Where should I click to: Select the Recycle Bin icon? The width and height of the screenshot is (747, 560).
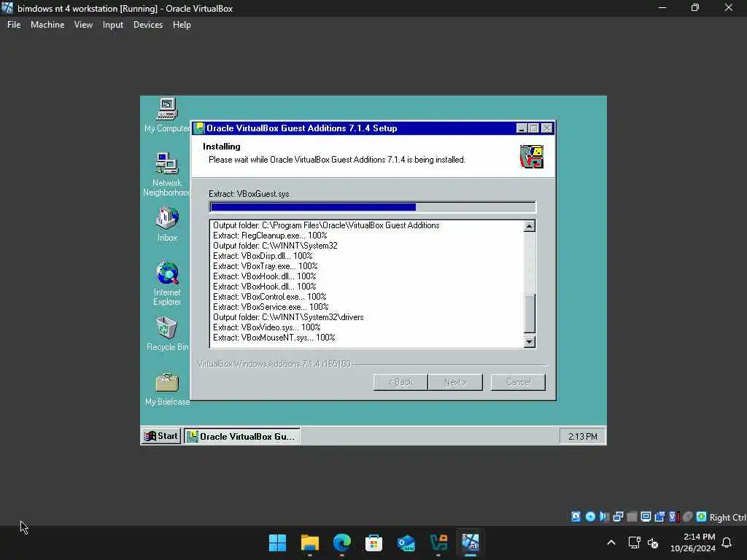click(167, 334)
